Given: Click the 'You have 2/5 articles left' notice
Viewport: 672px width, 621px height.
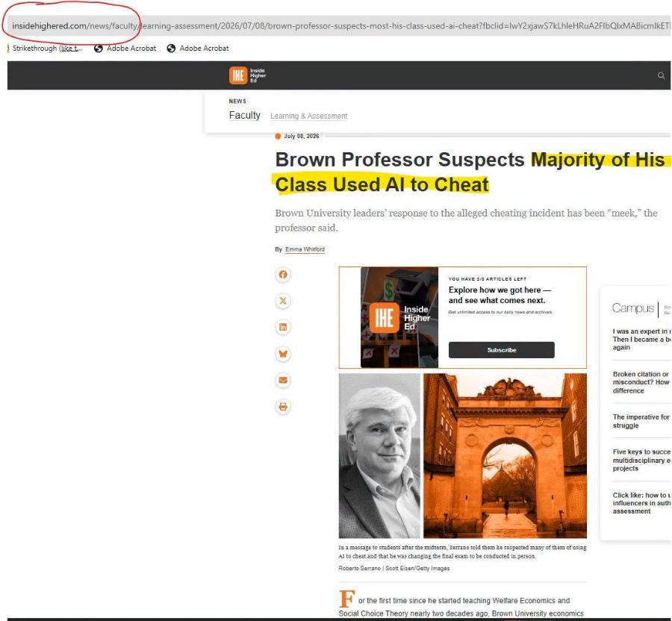Looking at the screenshot, I should pos(488,279).
